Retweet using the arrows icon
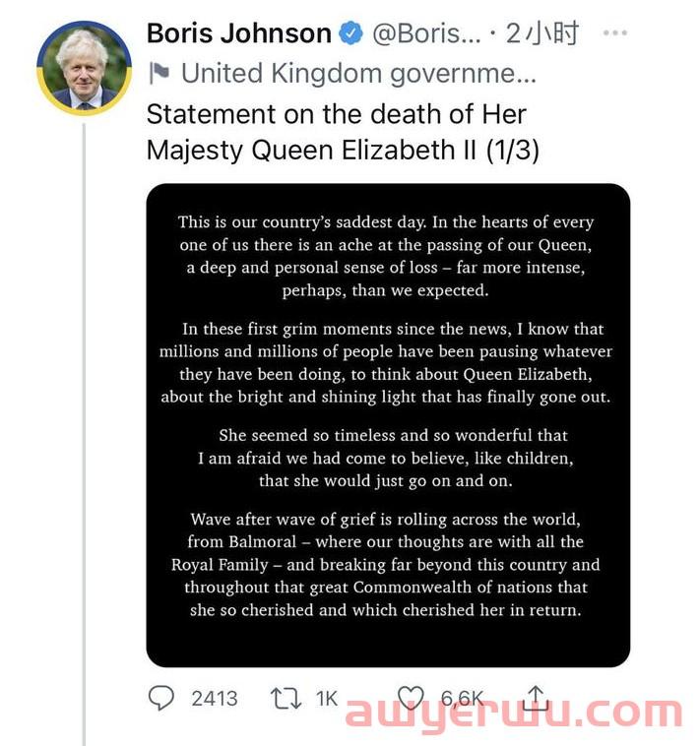This screenshot has width=700, height=746. 286,699
